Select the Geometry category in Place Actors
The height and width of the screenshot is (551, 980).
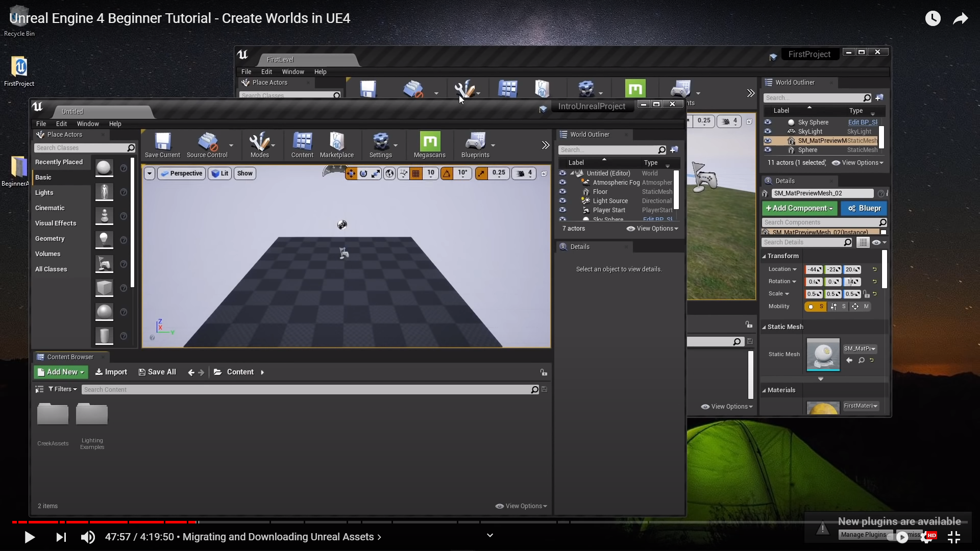(x=50, y=239)
